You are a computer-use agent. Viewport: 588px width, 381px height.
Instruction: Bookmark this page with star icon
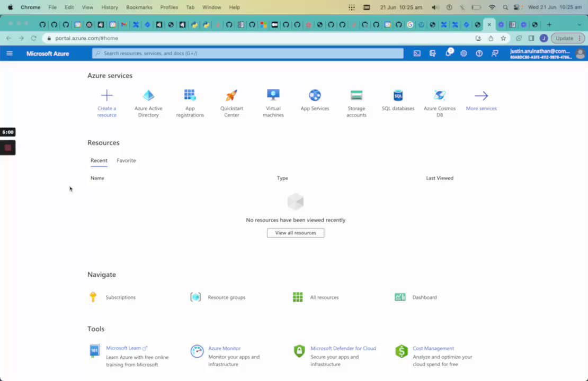(x=503, y=38)
